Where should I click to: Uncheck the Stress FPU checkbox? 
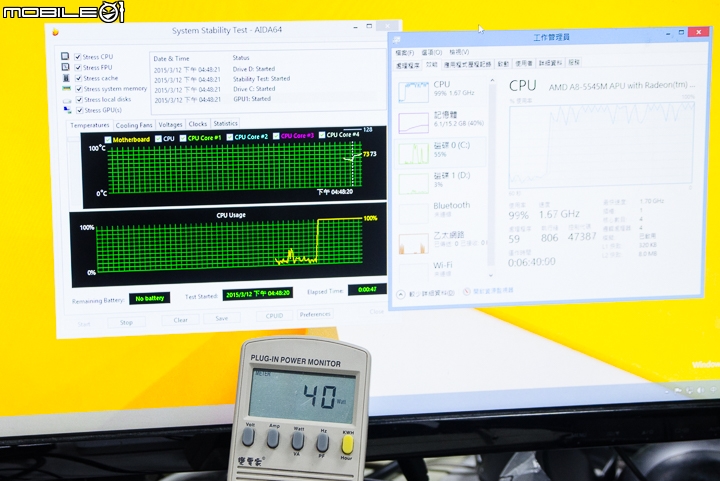coord(78,67)
